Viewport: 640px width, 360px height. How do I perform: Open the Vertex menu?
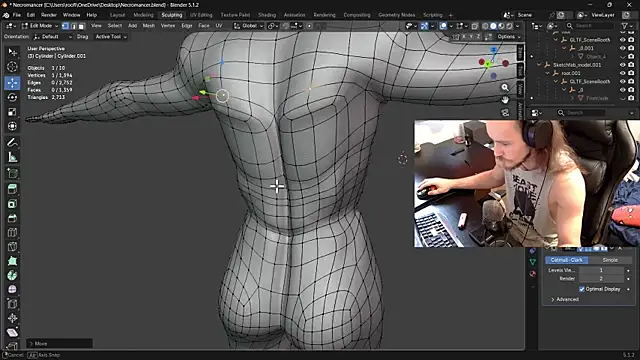point(168,26)
